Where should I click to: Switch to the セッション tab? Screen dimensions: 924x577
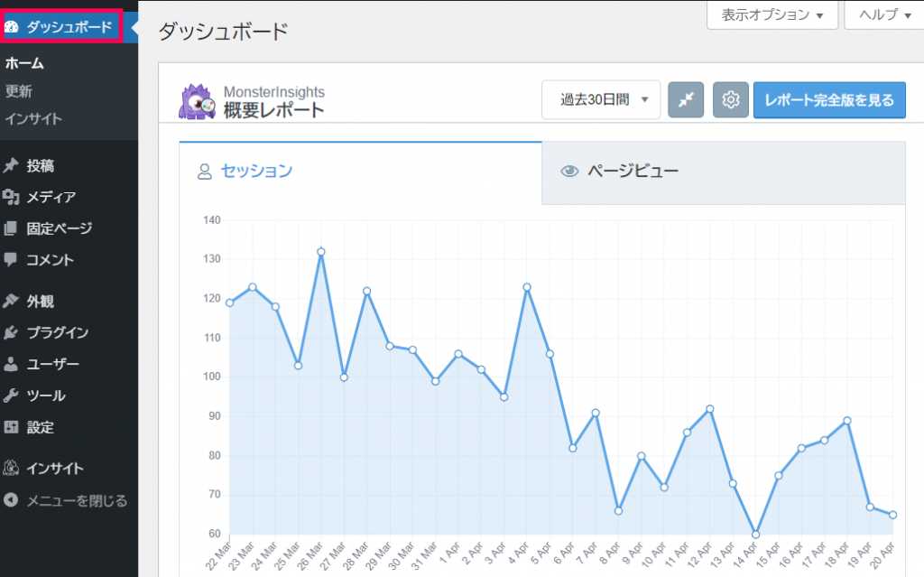361,172
